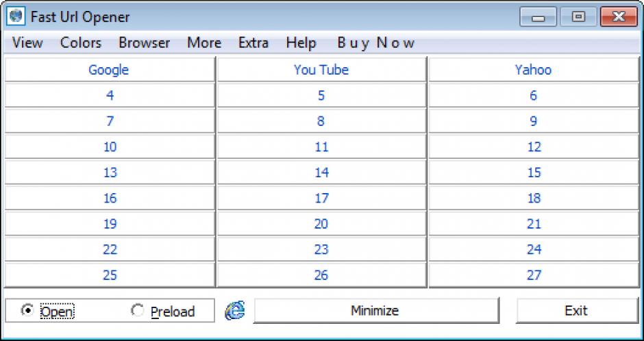This screenshot has height=341, width=644.
Task: Click URL slot button 11
Action: click(x=321, y=147)
